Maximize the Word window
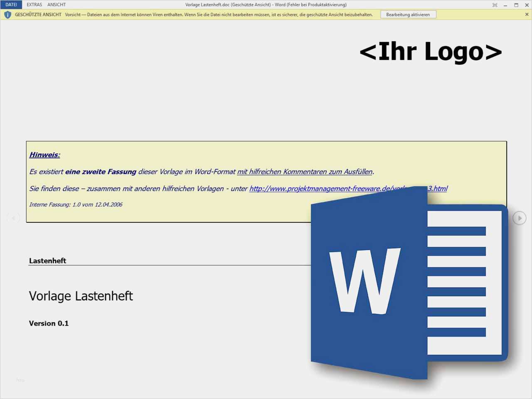The width and height of the screenshot is (532, 399). point(516,5)
